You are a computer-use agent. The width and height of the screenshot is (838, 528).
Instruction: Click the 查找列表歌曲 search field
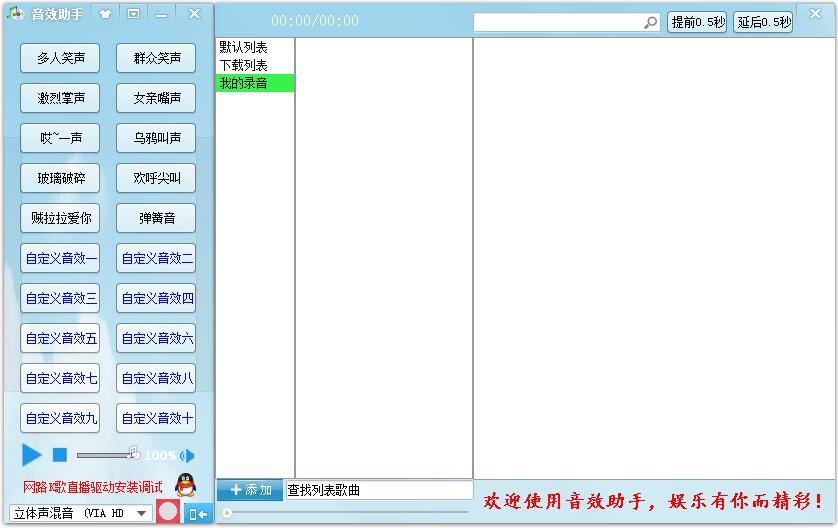(379, 490)
